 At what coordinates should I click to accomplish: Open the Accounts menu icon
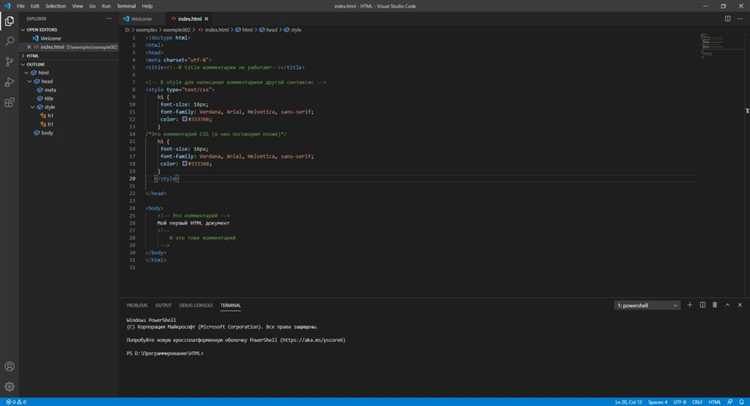pyautogui.click(x=9, y=366)
